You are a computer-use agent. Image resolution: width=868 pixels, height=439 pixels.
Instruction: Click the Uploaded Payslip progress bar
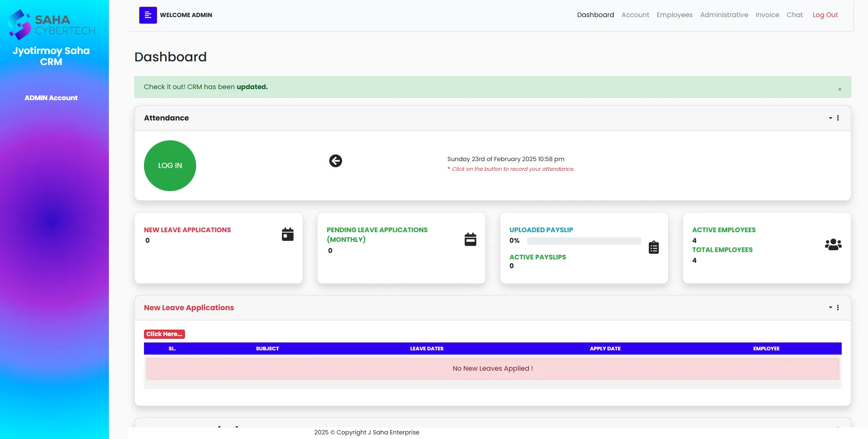click(583, 241)
